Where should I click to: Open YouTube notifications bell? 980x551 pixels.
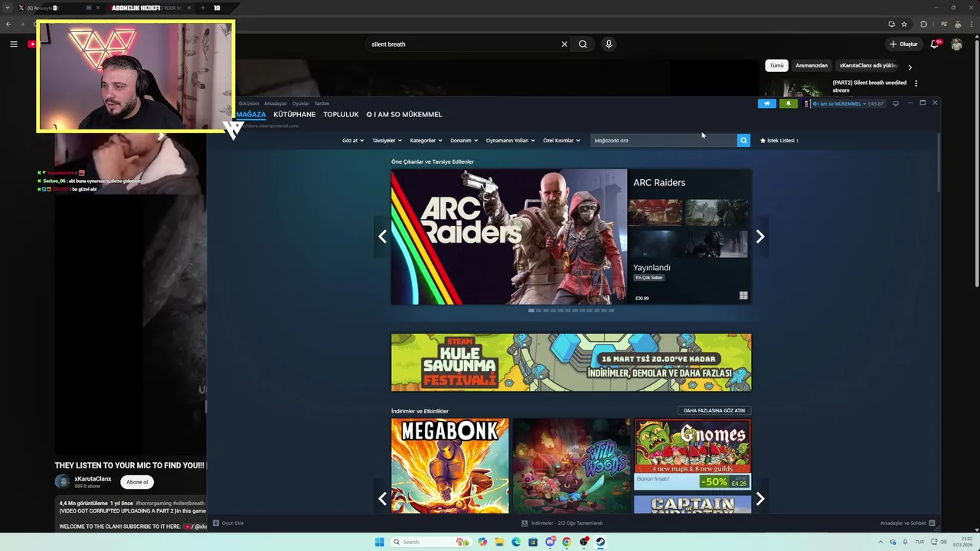[x=935, y=44]
